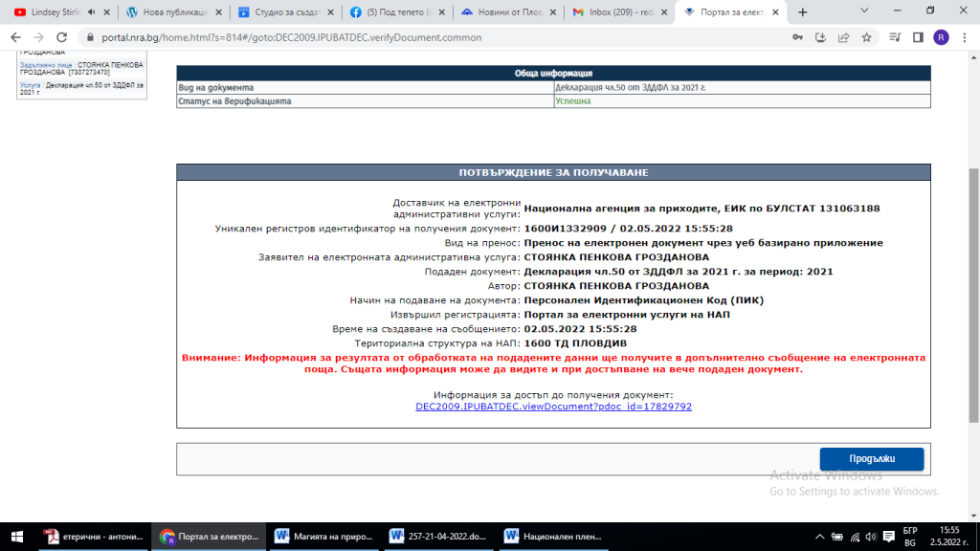
Task: Click the install app icon in address bar
Action: (x=820, y=37)
